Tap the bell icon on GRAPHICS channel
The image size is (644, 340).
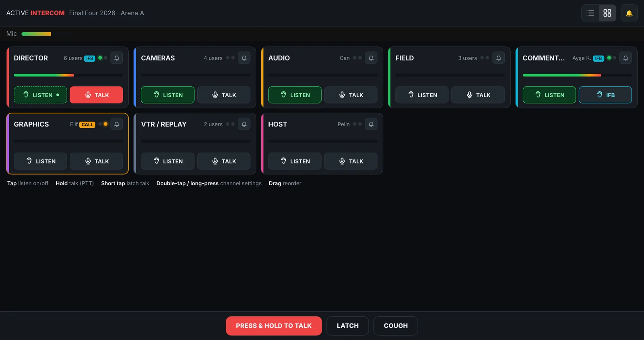pos(117,124)
